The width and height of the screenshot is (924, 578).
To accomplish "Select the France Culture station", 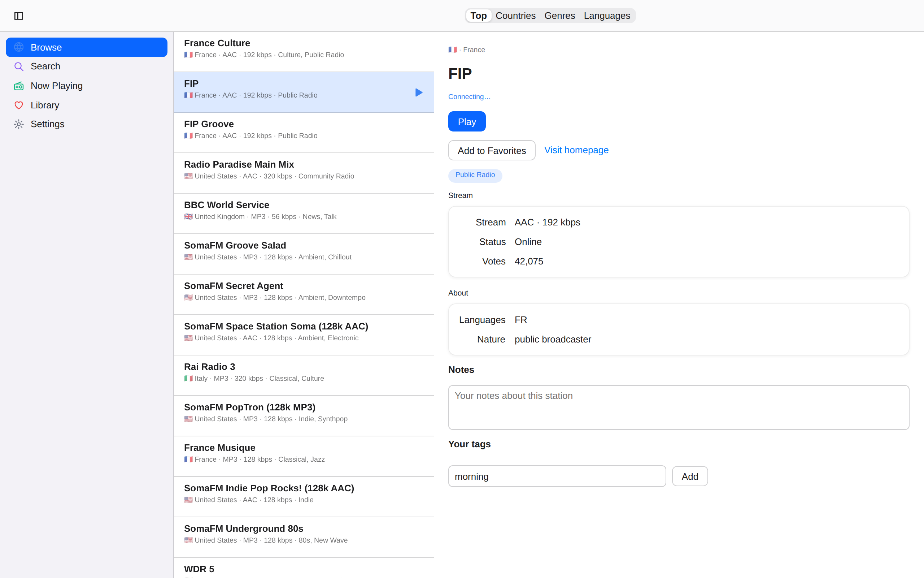I will 304,52.
